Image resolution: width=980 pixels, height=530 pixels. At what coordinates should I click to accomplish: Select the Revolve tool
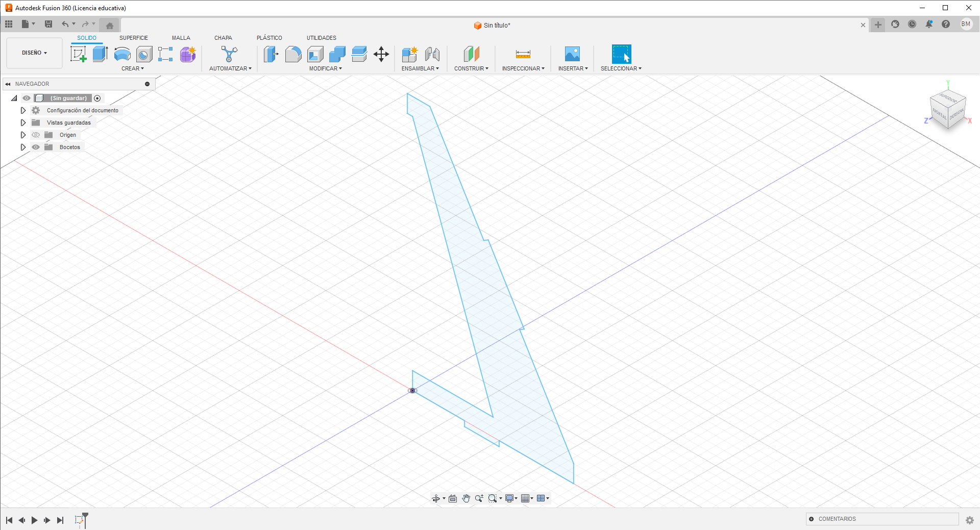pyautogui.click(x=121, y=54)
